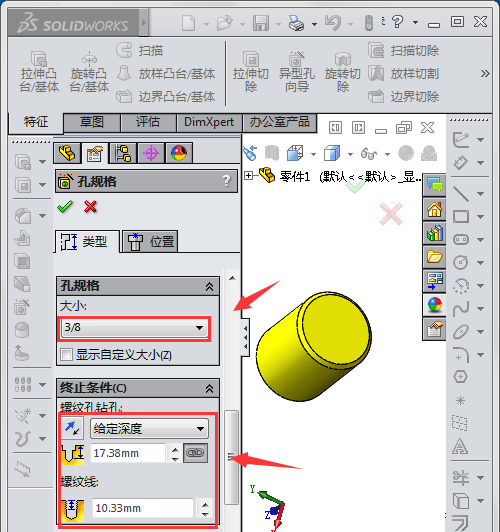Select the Lofted Cut (放样切割) command
This screenshot has height=532, width=500.
[404, 74]
